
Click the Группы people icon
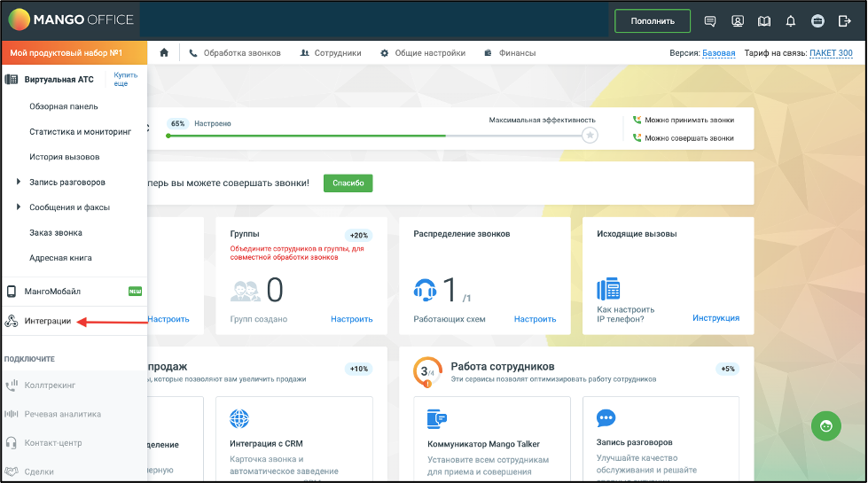246,291
